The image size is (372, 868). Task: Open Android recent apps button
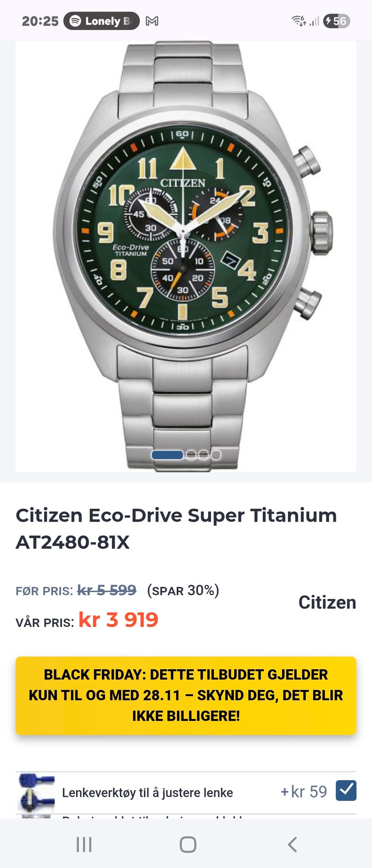[84, 844]
